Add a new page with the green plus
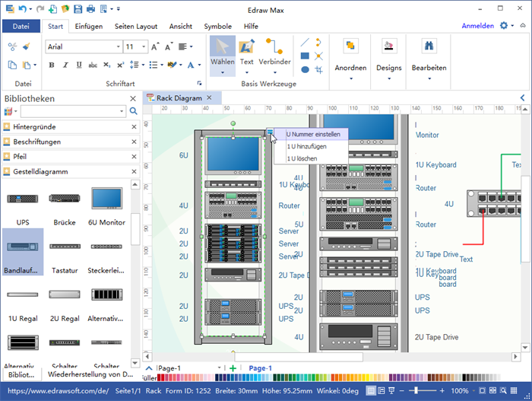Viewport: 532px width, 401px height. (233, 368)
